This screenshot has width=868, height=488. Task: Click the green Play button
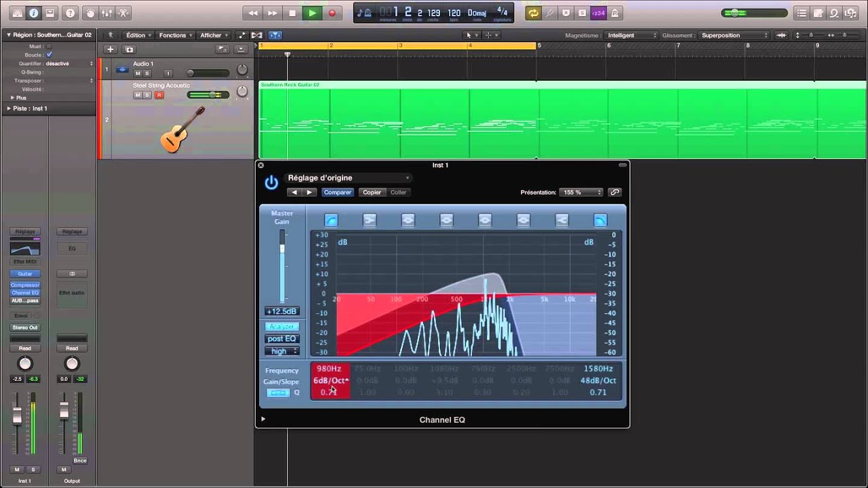point(312,13)
